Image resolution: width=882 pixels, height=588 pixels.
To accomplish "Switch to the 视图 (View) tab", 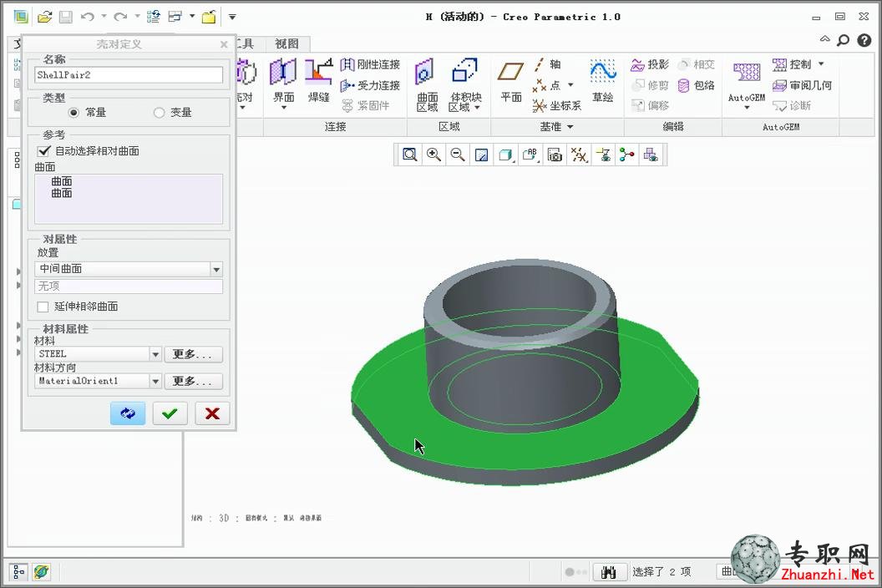I will [x=286, y=44].
